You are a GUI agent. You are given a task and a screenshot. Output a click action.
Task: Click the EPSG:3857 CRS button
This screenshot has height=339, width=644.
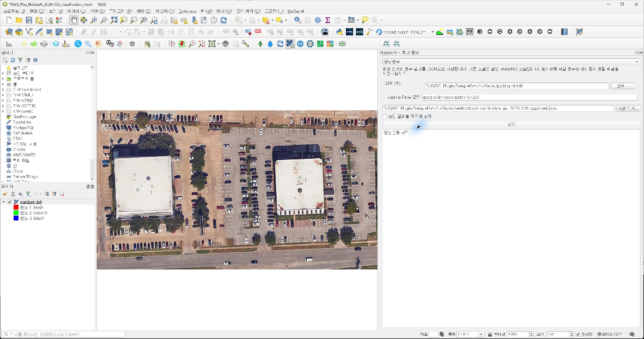point(609,334)
